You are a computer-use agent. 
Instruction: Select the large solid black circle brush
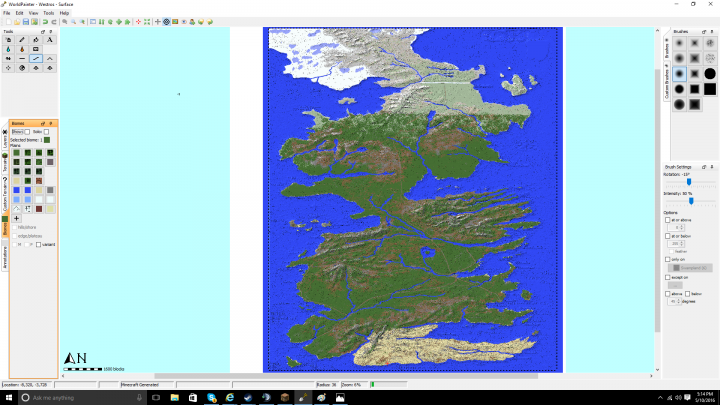(x=709, y=73)
